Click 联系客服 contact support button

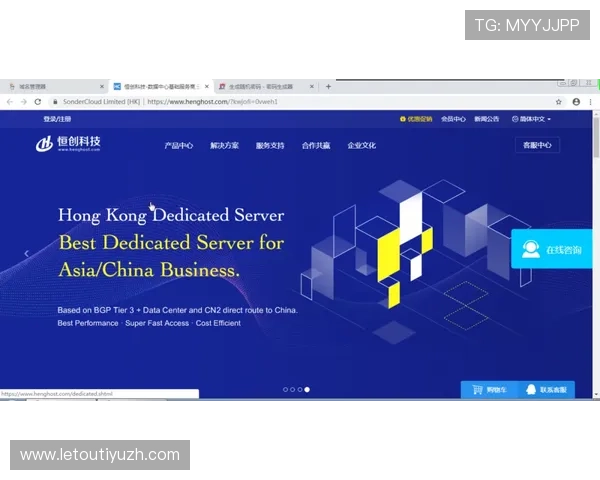pyautogui.click(x=546, y=390)
